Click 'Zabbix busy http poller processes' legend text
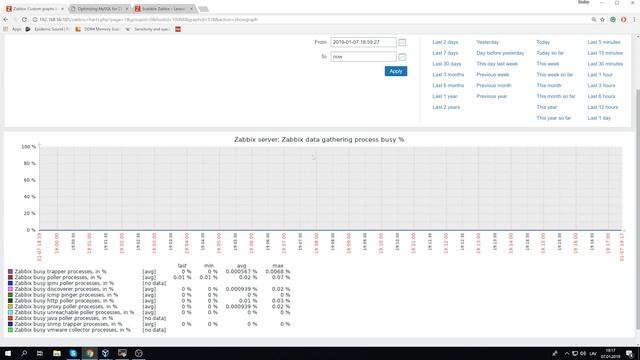640x360 pixels. click(x=64, y=300)
